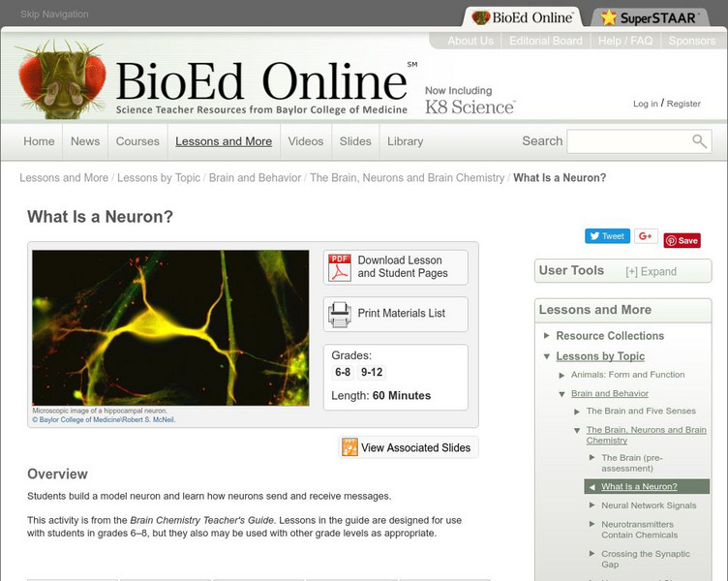Open Help / FAQ page
728x581 pixels.
(625, 41)
